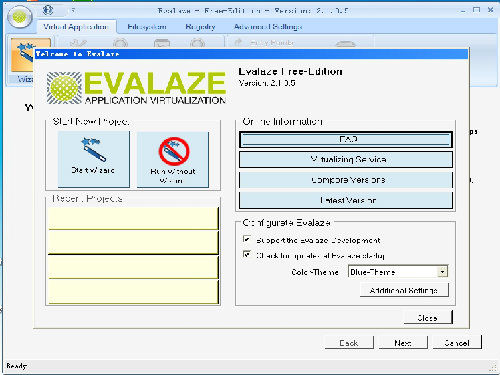Select the first Recent Projects entry
Image resolution: width=500 pixels, height=375 pixels.
(x=133, y=218)
